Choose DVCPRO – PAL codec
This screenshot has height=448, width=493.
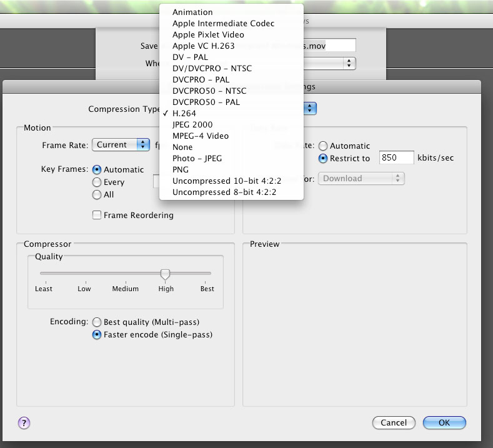tap(231, 79)
